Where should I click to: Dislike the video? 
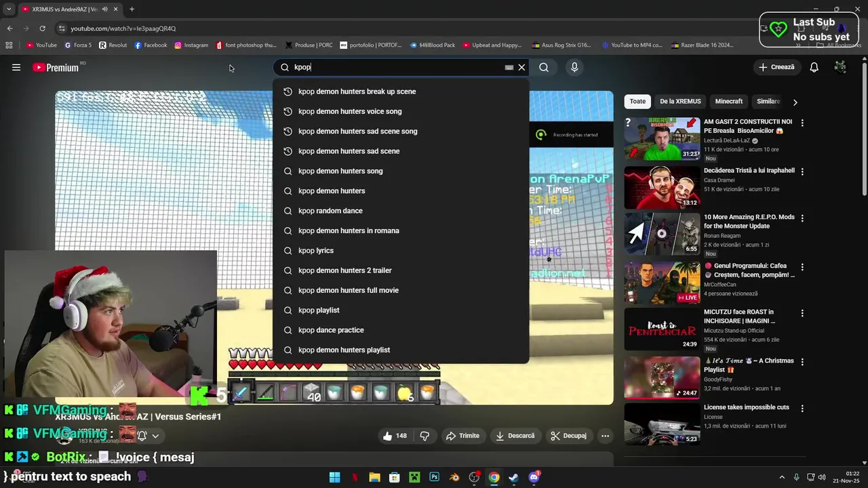pos(425,436)
